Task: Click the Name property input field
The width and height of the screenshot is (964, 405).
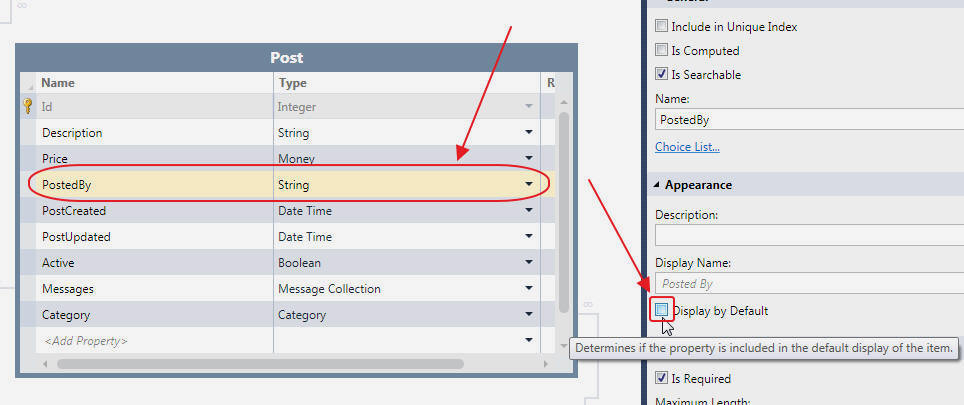Action: click(x=809, y=120)
